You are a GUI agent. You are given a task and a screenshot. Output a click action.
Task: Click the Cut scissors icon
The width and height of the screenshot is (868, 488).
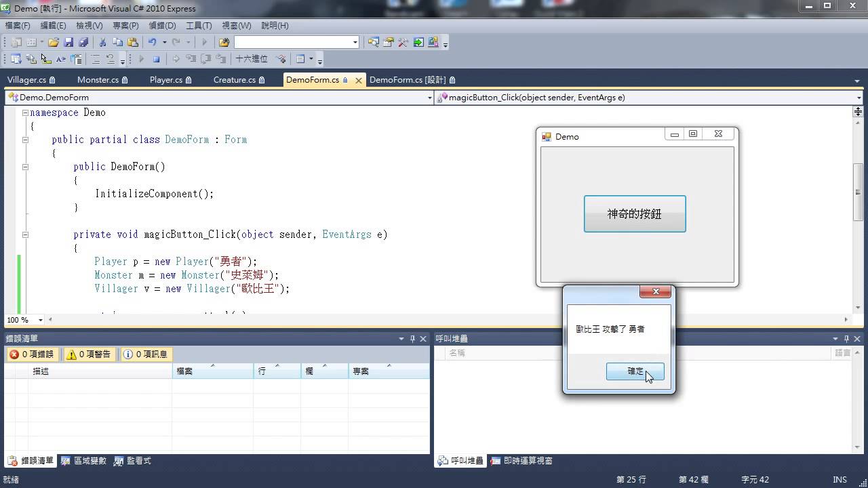click(x=103, y=42)
